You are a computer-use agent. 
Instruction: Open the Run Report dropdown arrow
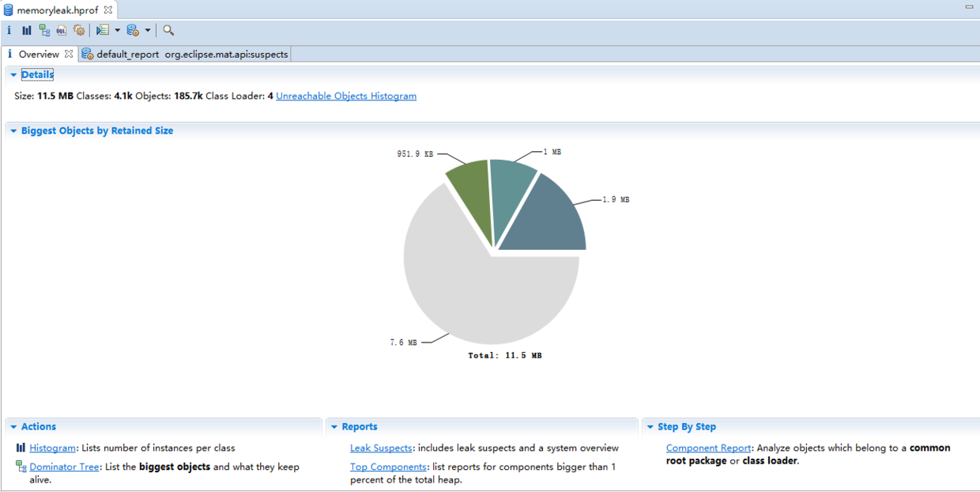click(x=118, y=30)
